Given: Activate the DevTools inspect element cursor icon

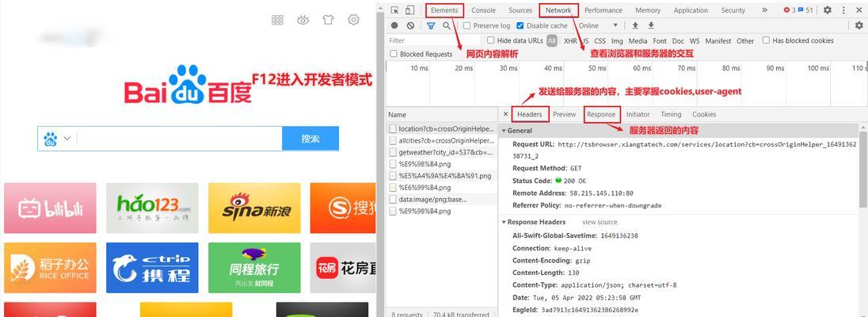Looking at the screenshot, I should [394, 10].
